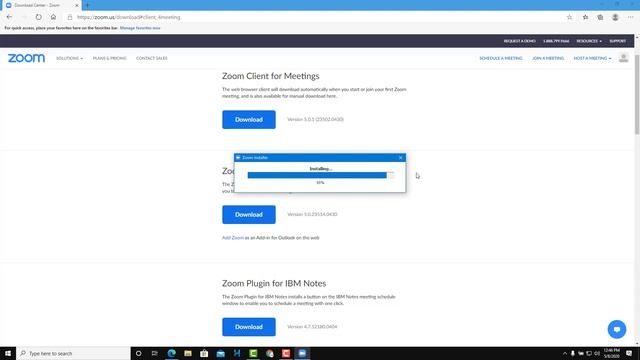Click the installing progress bar

click(x=320, y=175)
